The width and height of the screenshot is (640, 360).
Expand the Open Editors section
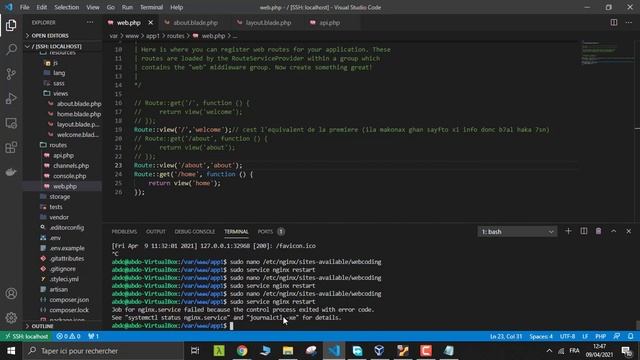[62, 36]
